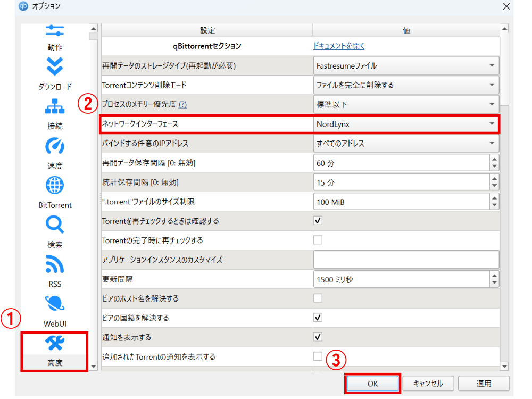Screen dimensions: 532x399
Task: Open the 接続 connection settings icon
Action: [x=55, y=107]
